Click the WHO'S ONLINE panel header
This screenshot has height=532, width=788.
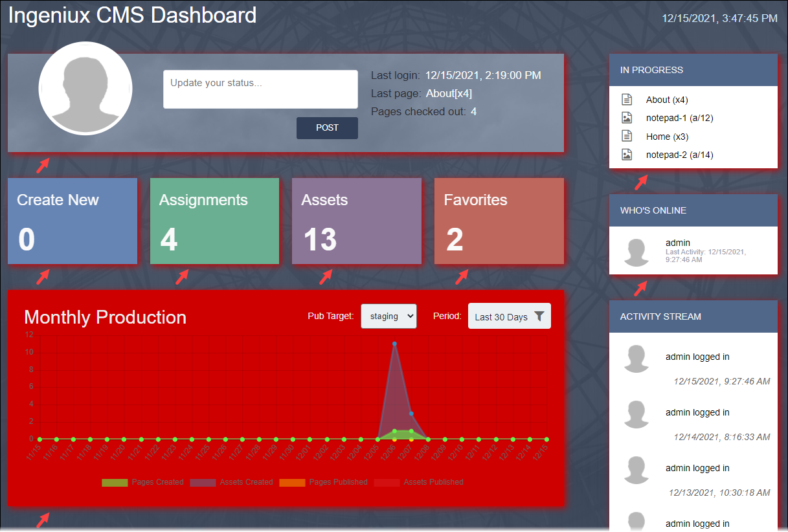pos(693,210)
